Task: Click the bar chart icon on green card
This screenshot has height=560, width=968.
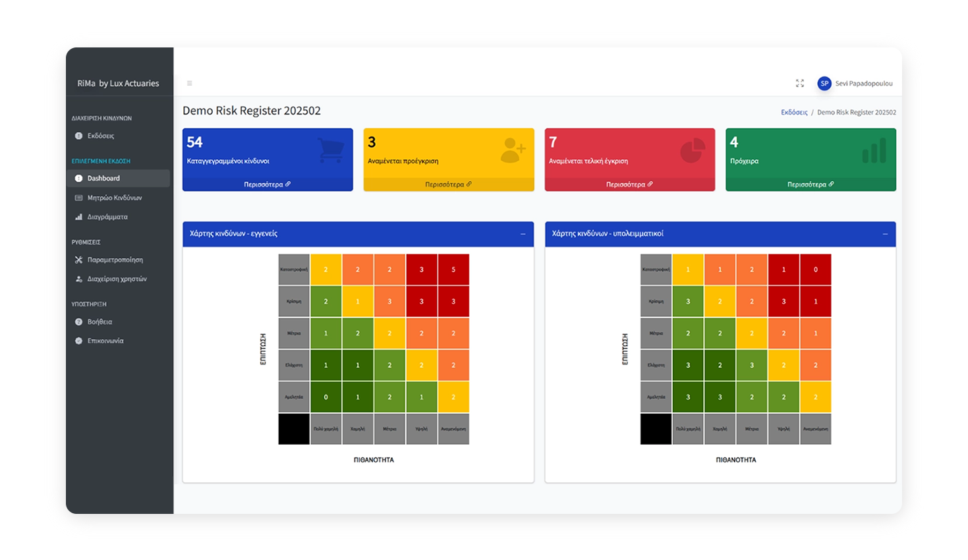Action: pos(874,151)
